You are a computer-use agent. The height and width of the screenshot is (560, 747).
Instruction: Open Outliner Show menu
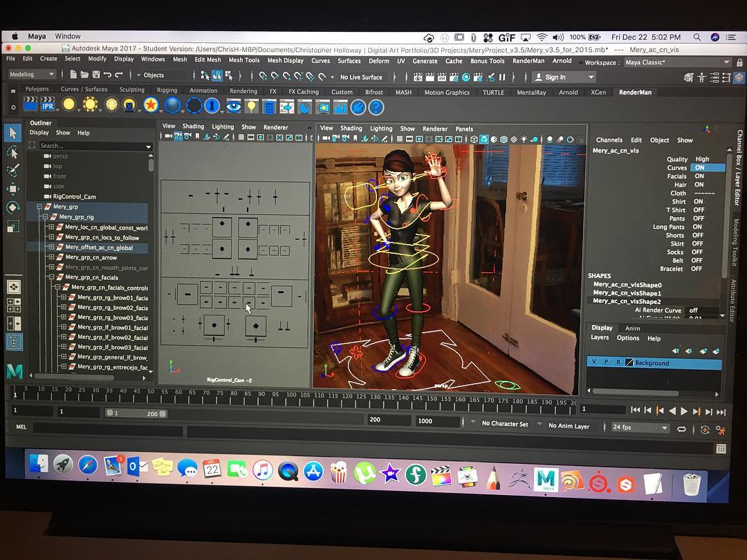coord(63,132)
